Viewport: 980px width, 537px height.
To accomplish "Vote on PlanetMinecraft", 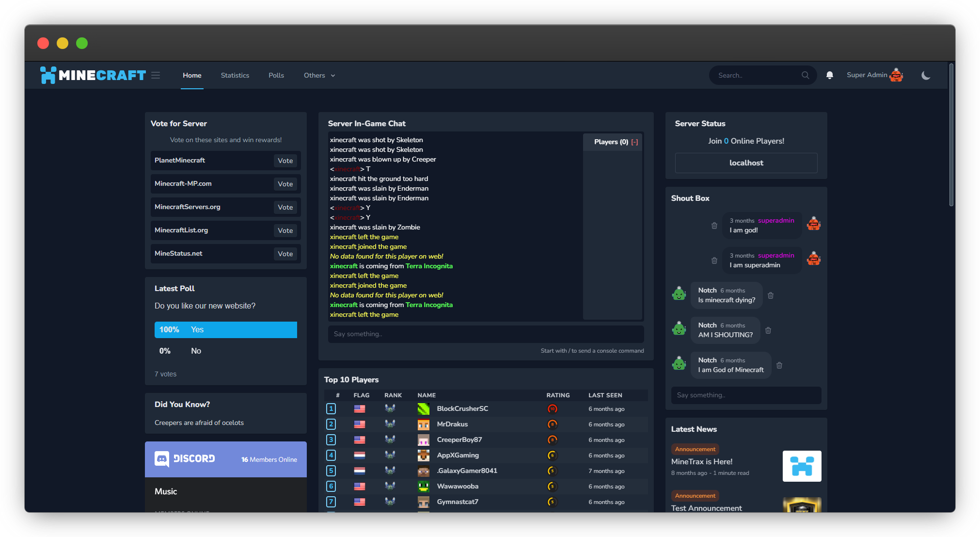I will click(x=285, y=161).
